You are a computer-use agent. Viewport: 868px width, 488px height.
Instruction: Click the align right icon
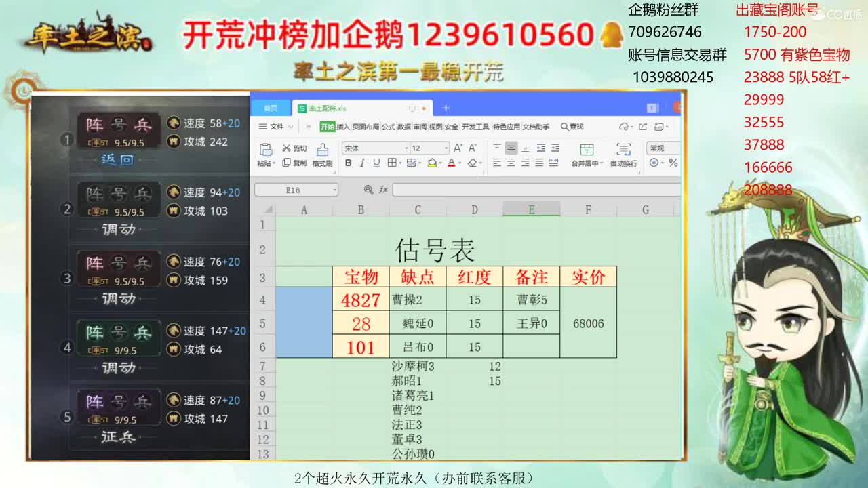click(525, 163)
